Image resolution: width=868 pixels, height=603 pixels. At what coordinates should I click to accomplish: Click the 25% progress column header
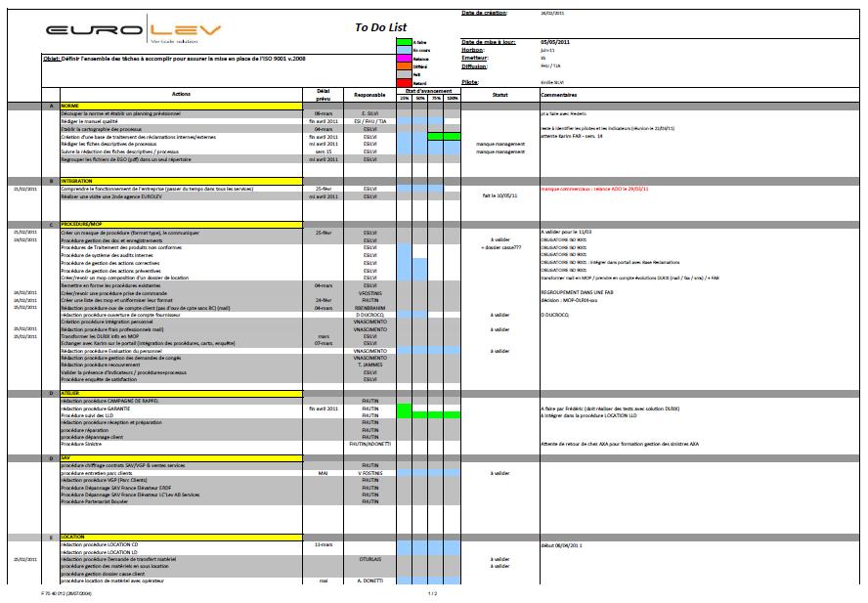(x=405, y=98)
